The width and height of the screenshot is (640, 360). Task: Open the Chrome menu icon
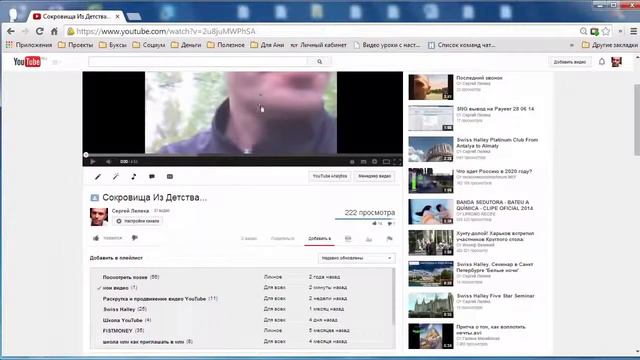tap(633, 31)
